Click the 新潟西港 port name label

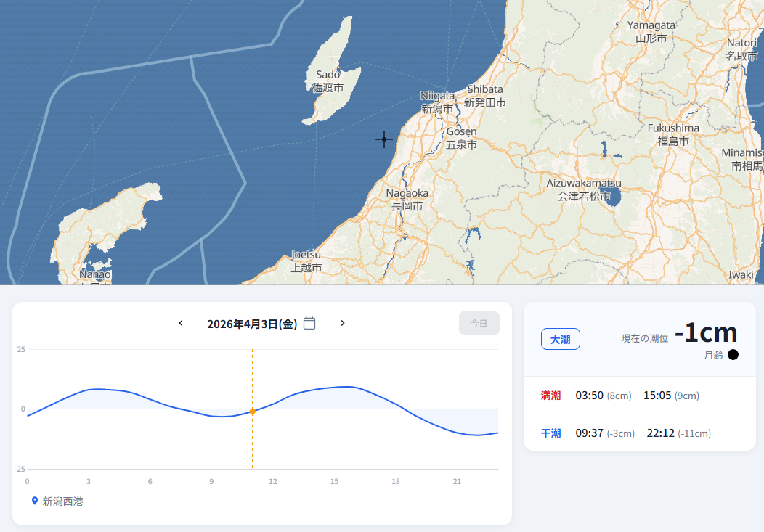(63, 501)
